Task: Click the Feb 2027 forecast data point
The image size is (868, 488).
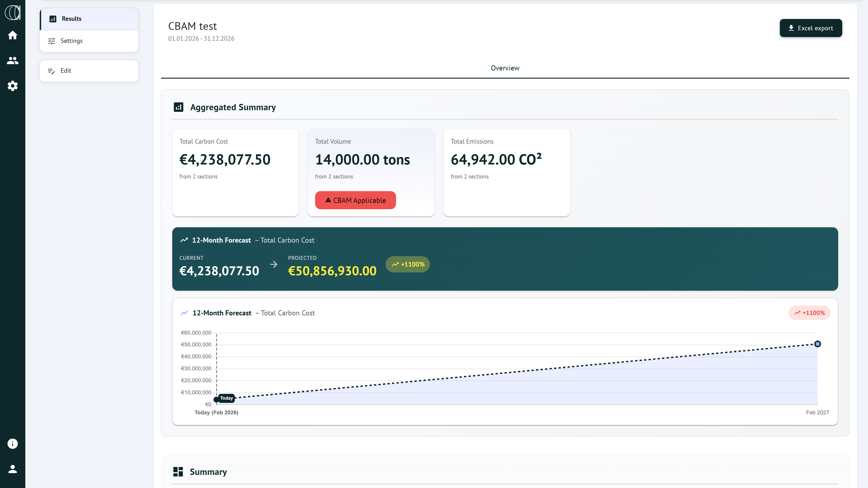Action: coord(817,344)
